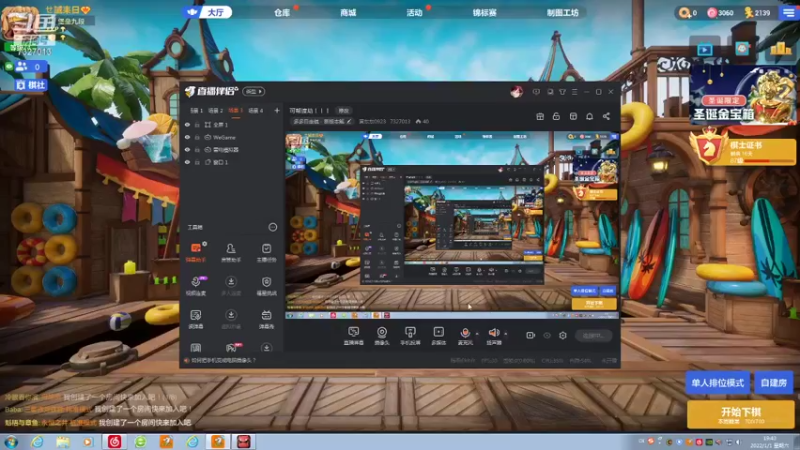Click the shirt skin icon in the title bar
800x450 pixels.
tap(562, 92)
